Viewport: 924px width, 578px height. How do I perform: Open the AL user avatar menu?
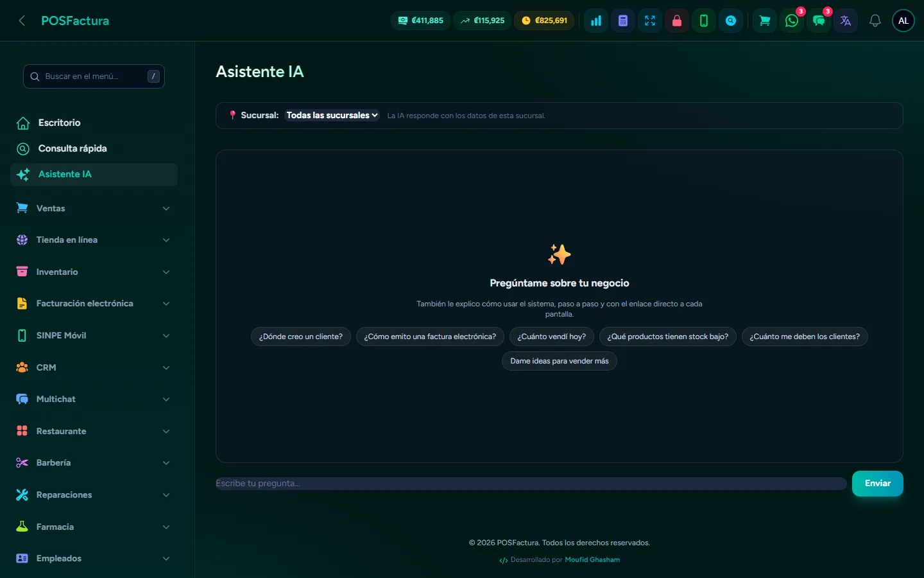[x=903, y=21]
